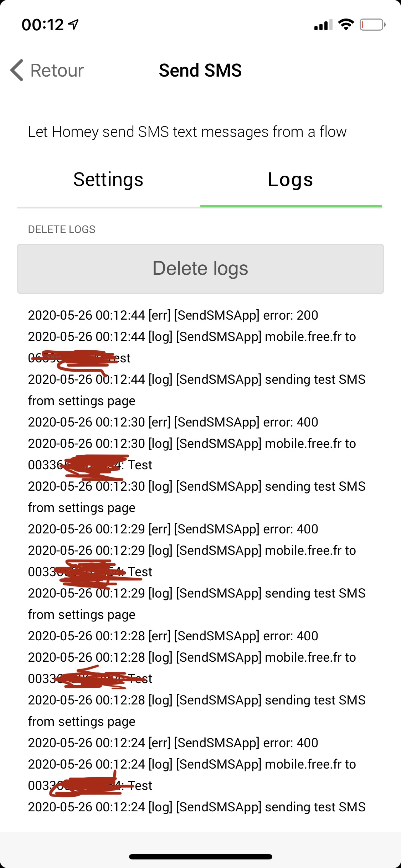Tap the 00:12:44 sending test SMS entry
The width and height of the screenshot is (401, 868).
tap(197, 390)
